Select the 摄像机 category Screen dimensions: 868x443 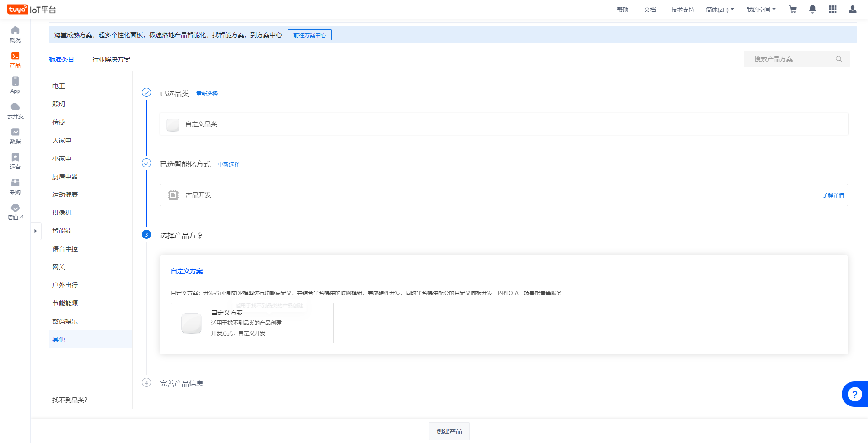(x=90, y=213)
